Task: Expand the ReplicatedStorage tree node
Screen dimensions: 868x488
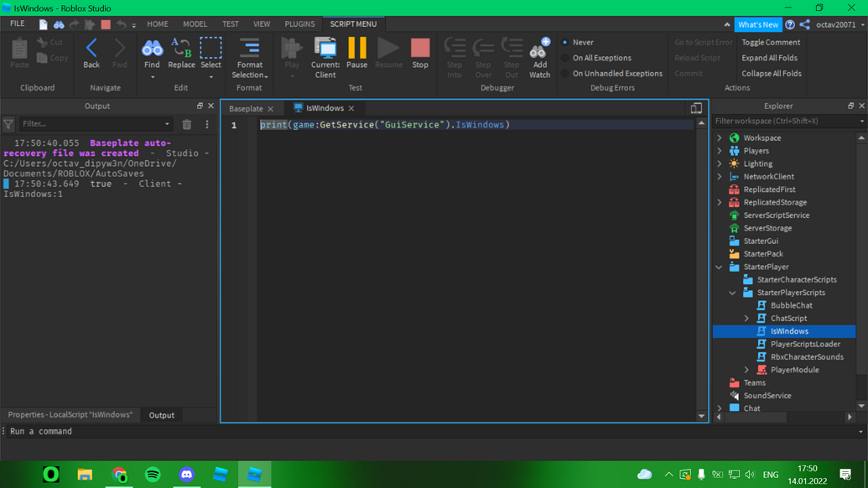Action: point(720,203)
